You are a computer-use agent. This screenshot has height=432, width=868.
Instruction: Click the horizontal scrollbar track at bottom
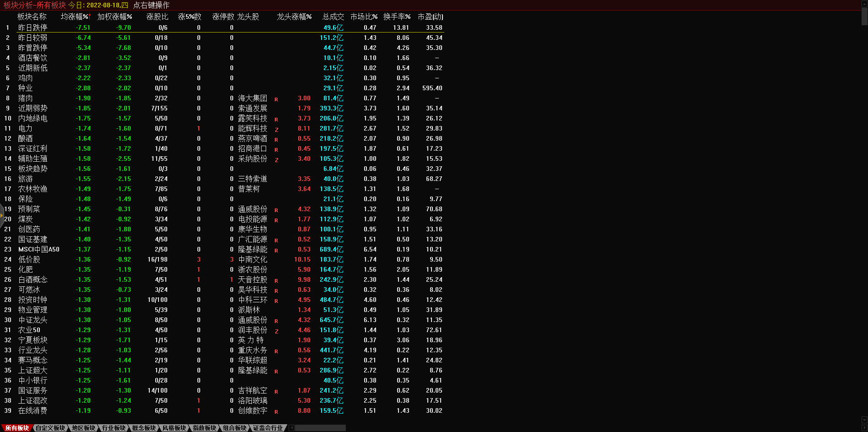pyautogui.click(x=321, y=428)
